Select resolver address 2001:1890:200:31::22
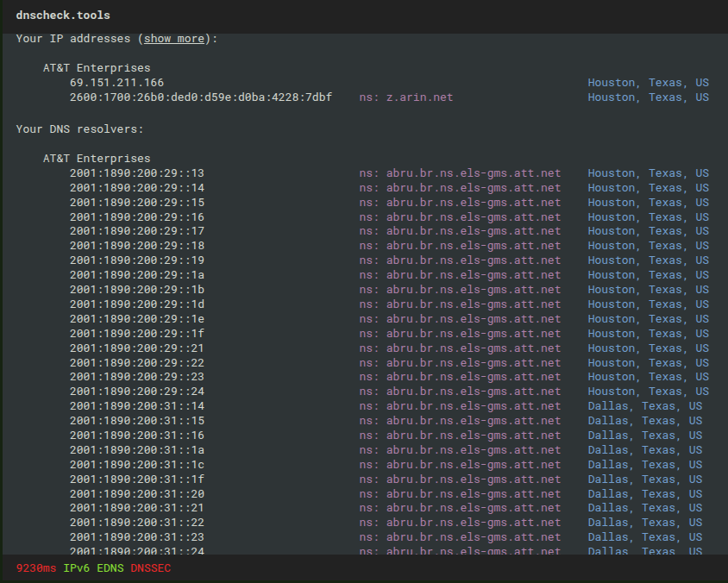The width and height of the screenshot is (728, 583). coord(137,522)
